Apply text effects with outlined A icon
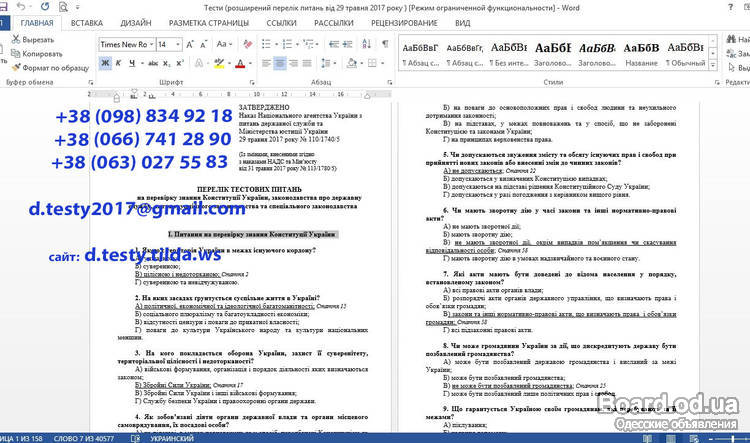This screenshot has height=443, width=750. coord(199,63)
